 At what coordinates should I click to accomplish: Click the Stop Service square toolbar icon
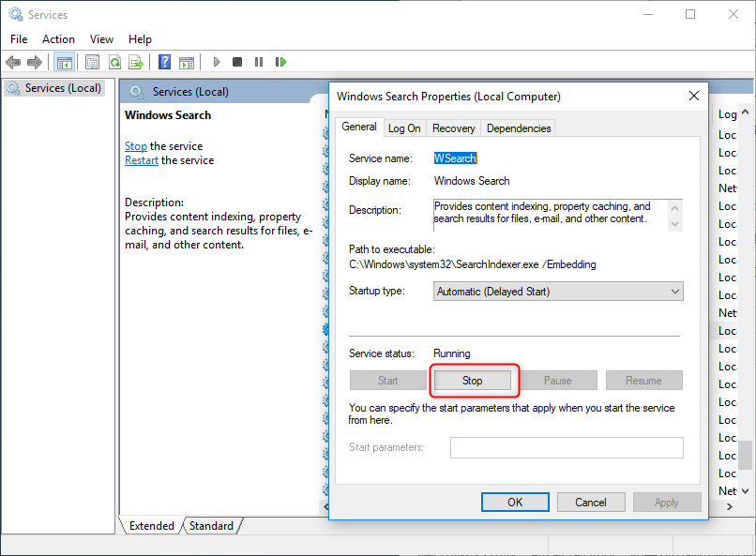(x=237, y=62)
